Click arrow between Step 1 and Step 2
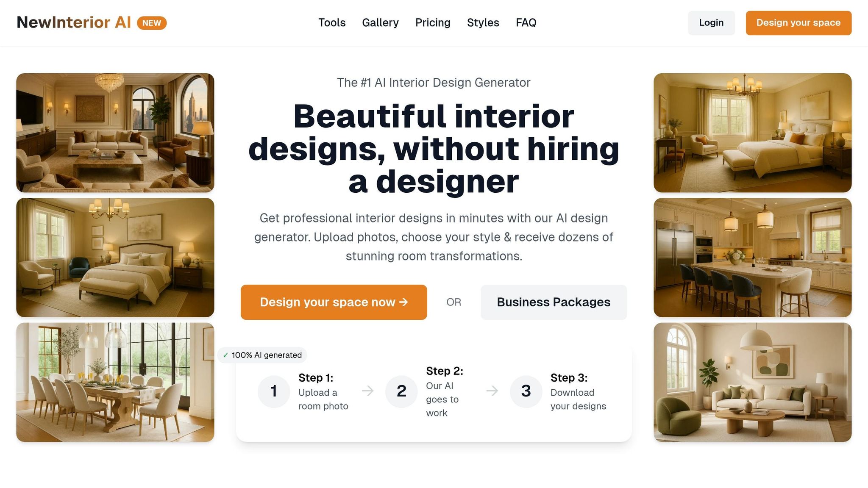 (368, 391)
